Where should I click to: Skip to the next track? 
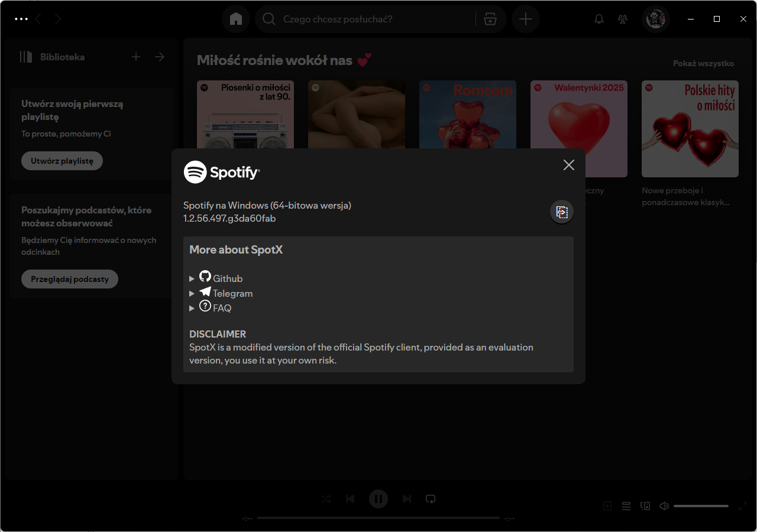pyautogui.click(x=407, y=499)
